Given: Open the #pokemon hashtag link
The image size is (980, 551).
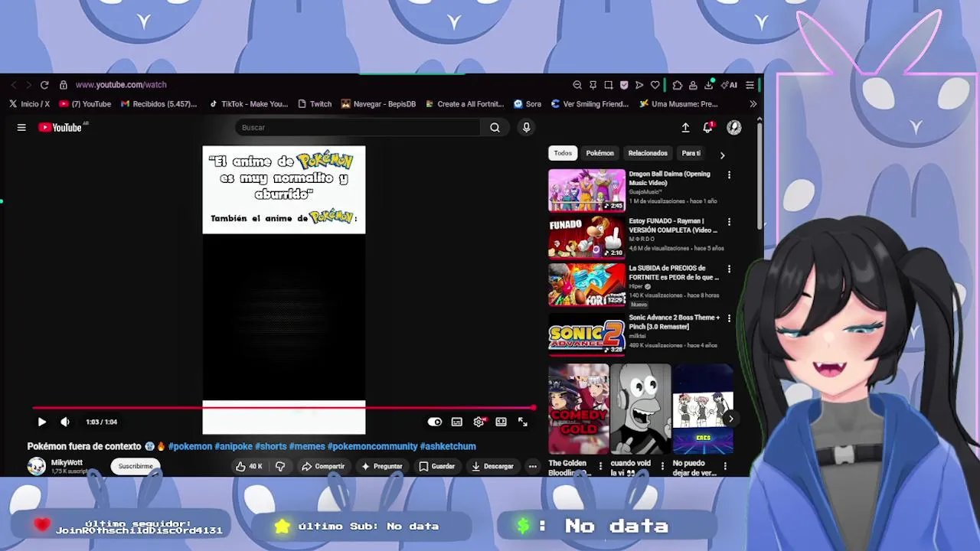Looking at the screenshot, I should [x=190, y=446].
